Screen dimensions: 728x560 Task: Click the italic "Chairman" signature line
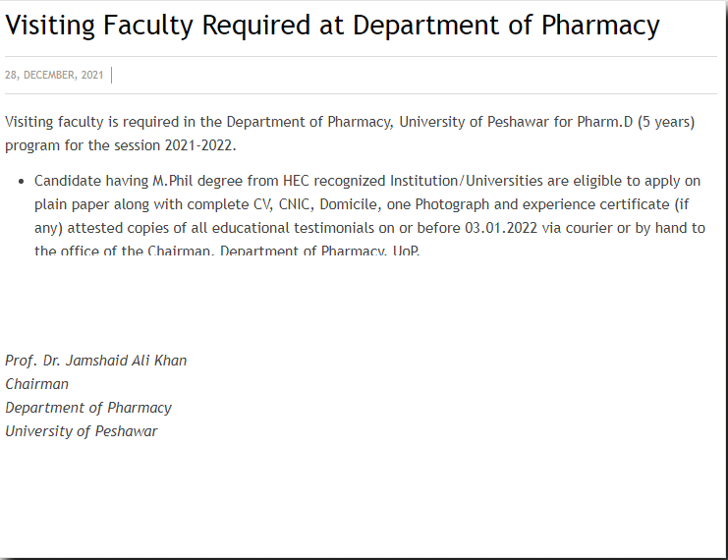36,384
